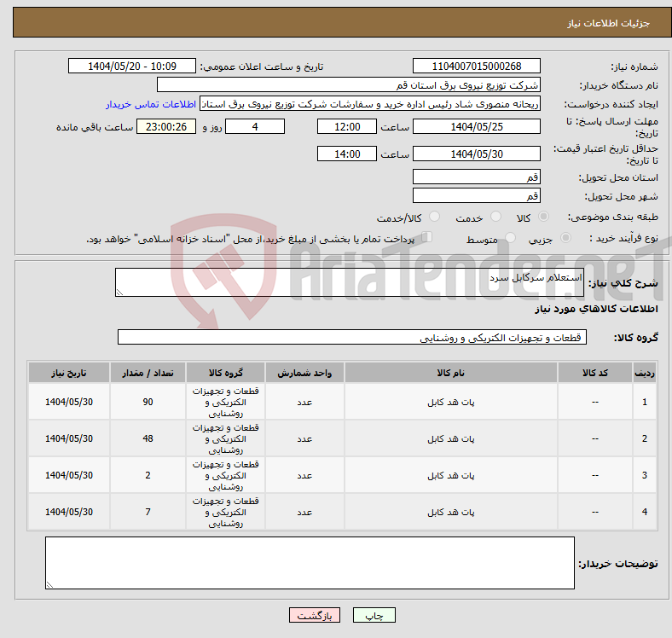Click the buyer organization name field
This screenshot has width=672, height=638.
349,85
